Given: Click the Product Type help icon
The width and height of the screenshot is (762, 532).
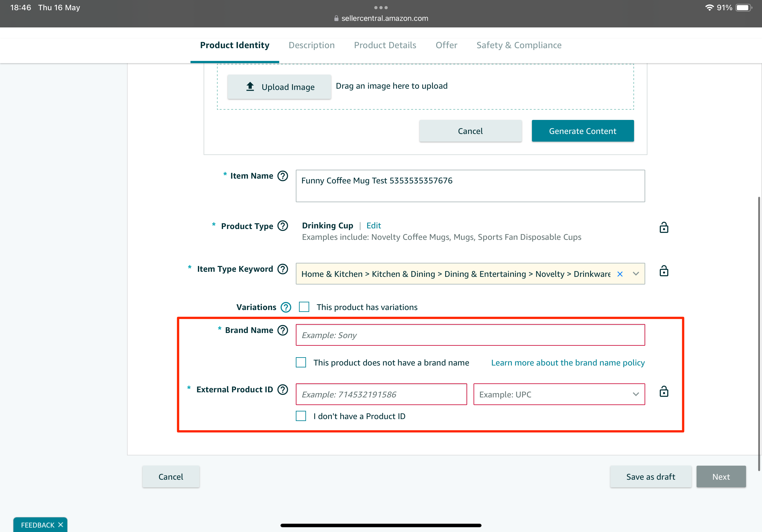Looking at the screenshot, I should pyautogui.click(x=282, y=226).
